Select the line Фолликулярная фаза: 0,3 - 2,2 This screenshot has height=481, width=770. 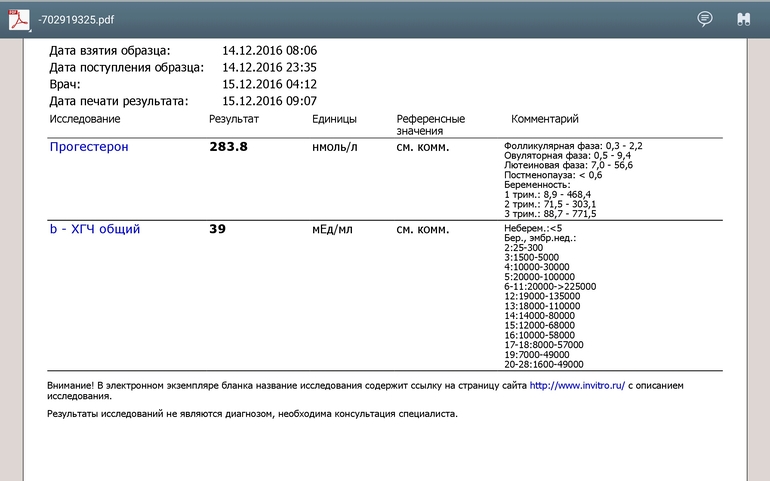click(573, 146)
